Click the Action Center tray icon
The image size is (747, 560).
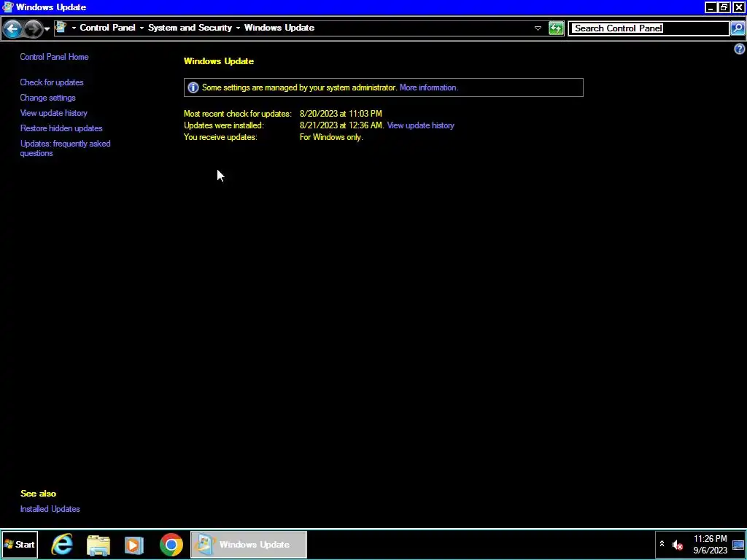[x=738, y=545]
